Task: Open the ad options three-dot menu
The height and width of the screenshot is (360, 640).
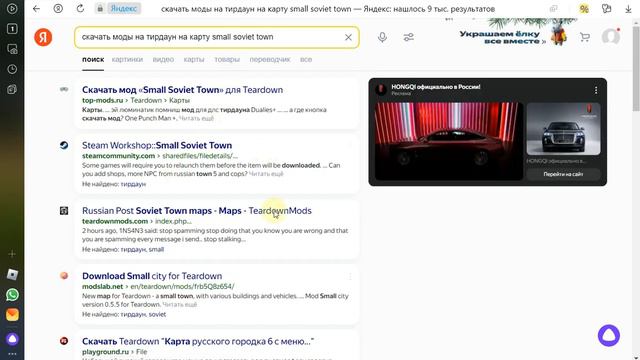Action: coord(596,90)
